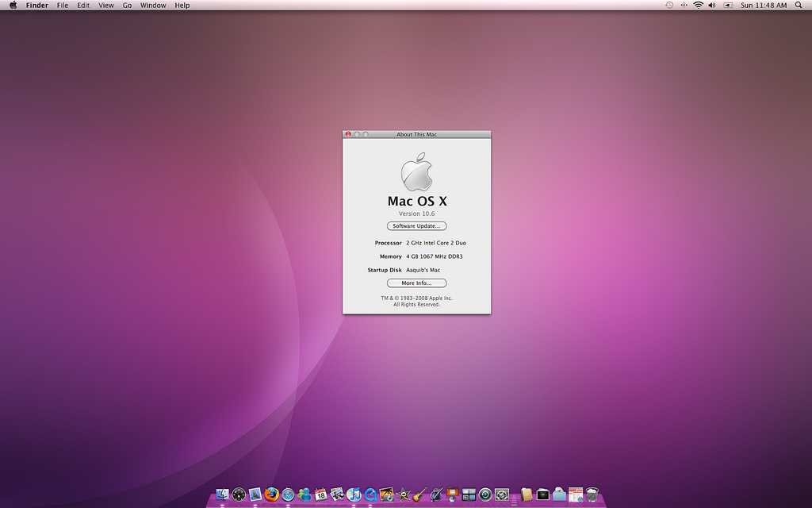This screenshot has width=812, height=508.
Task: Launch Firefox from the Dock
Action: (x=271, y=495)
